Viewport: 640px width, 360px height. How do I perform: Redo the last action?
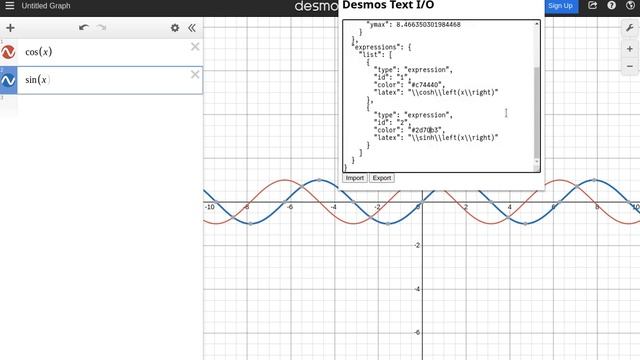pos(101,28)
